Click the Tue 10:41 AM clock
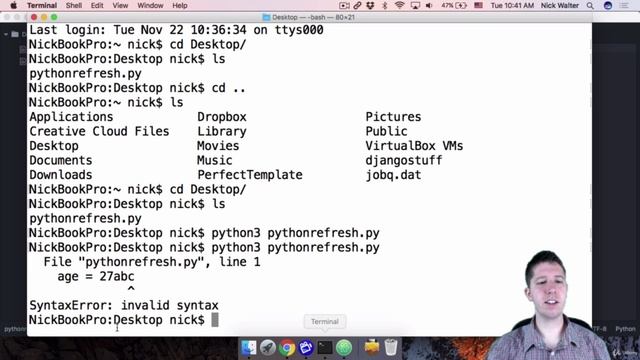 [x=512, y=5]
